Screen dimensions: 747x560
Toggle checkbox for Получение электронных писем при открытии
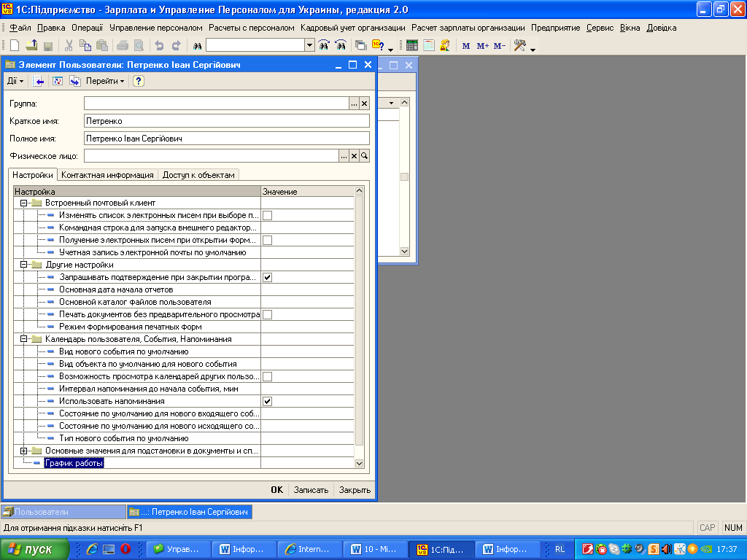pyautogui.click(x=267, y=240)
